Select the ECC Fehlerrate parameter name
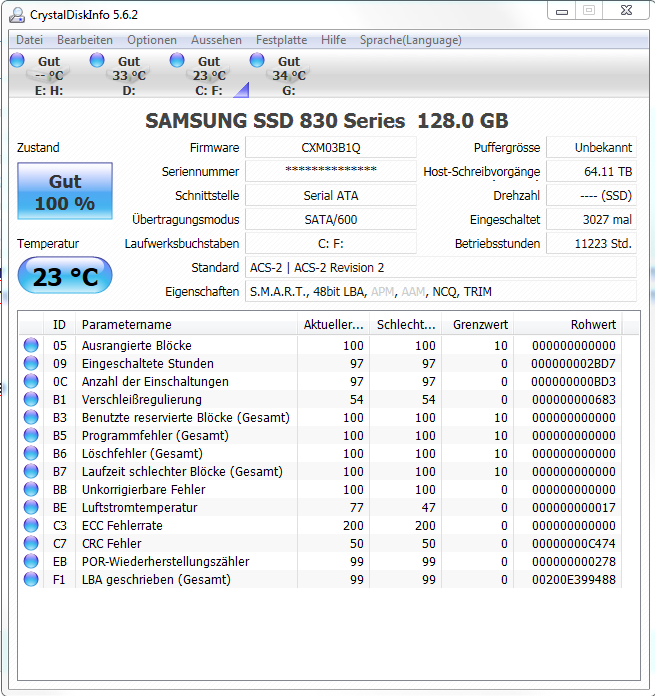This screenshot has height=696, width=655. (x=122, y=526)
